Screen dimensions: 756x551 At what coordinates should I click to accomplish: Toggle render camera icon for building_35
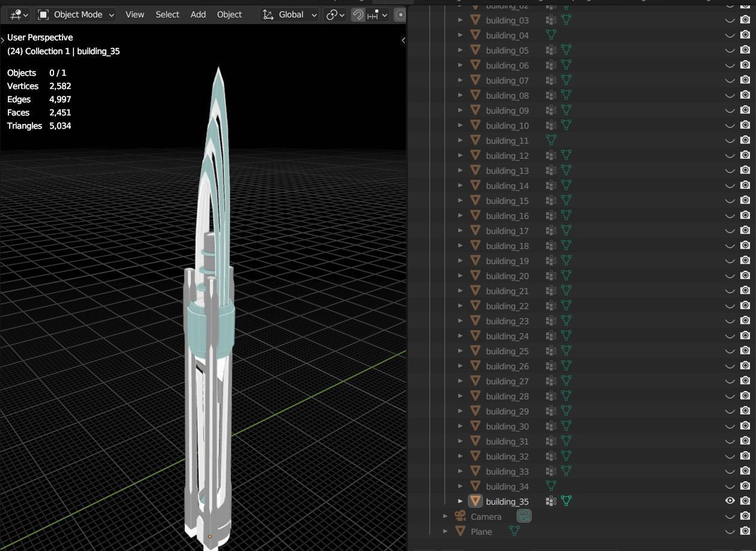pyautogui.click(x=745, y=501)
